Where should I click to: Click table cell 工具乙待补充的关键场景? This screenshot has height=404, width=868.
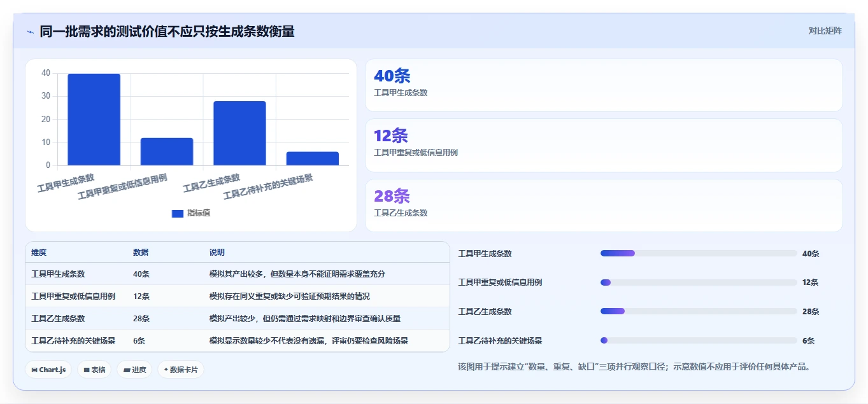coord(73,341)
